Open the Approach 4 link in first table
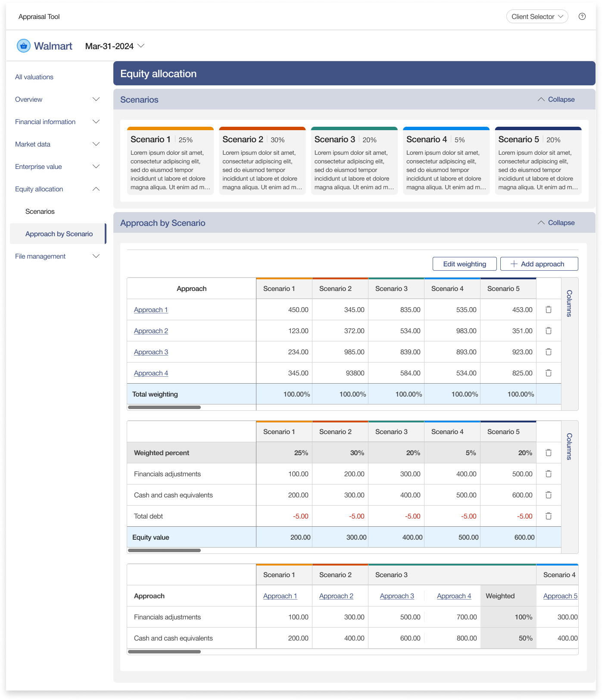The width and height of the screenshot is (602, 700). click(x=151, y=373)
